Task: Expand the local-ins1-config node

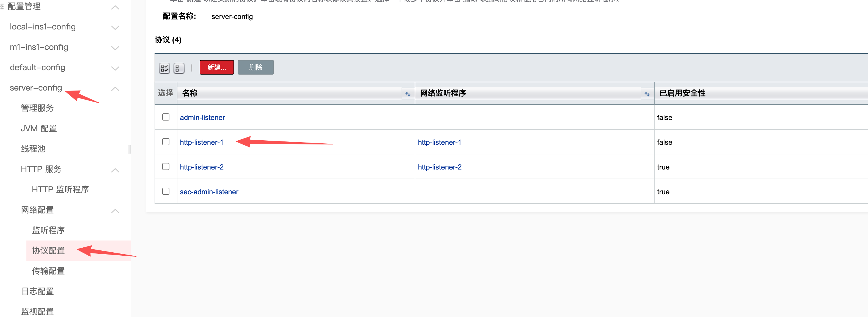Action: click(x=115, y=28)
